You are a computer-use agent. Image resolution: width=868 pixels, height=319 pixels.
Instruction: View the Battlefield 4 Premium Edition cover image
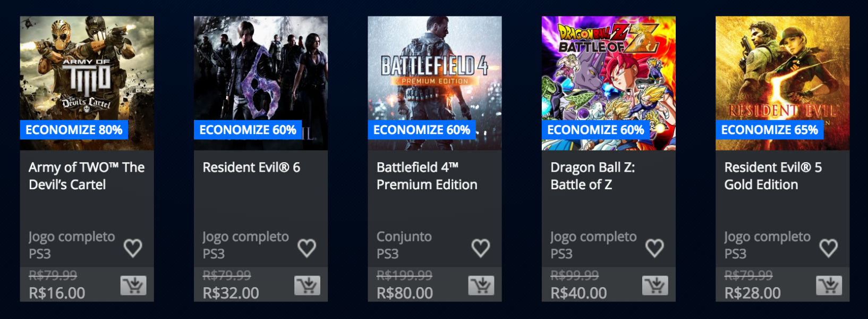coord(435,83)
